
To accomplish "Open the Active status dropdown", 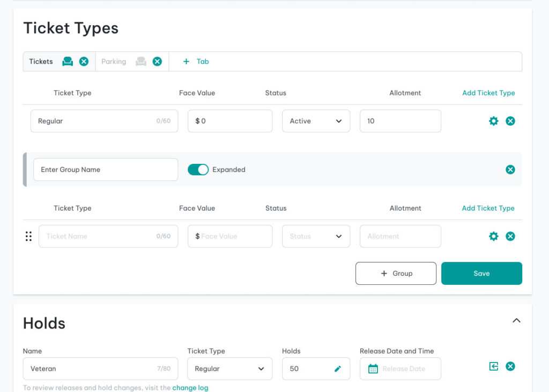I will [316, 121].
